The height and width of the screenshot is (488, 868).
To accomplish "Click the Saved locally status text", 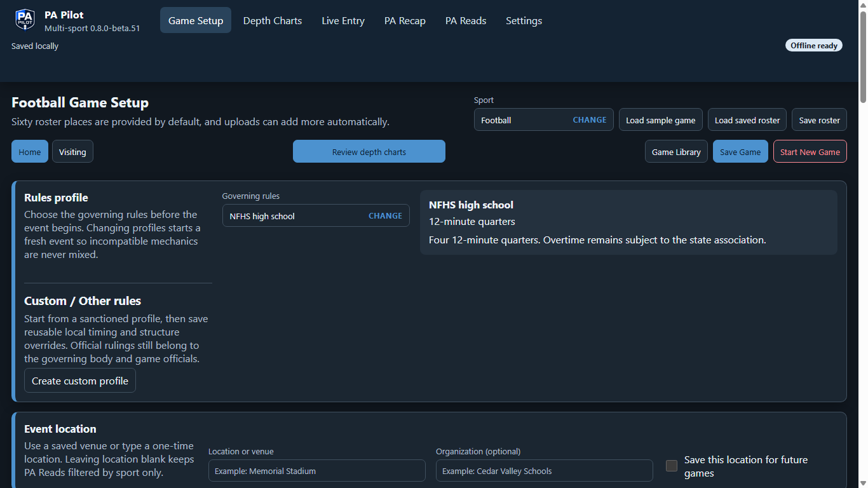I will pyautogui.click(x=35, y=46).
